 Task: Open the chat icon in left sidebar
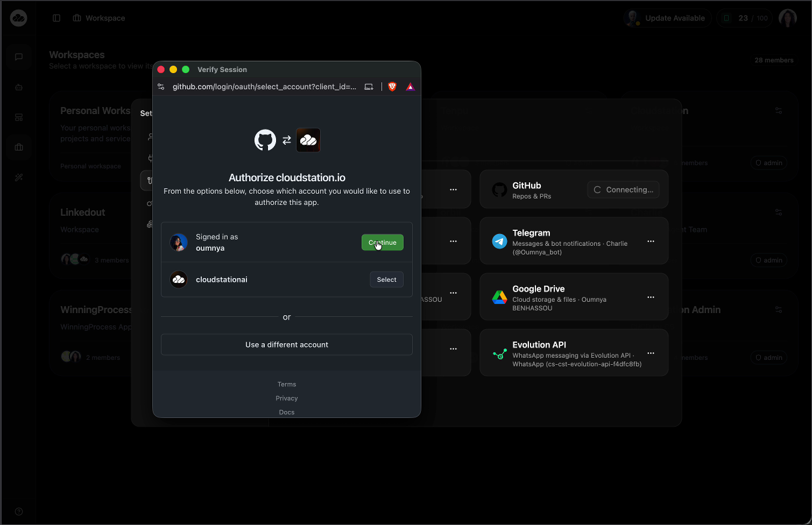tap(19, 56)
